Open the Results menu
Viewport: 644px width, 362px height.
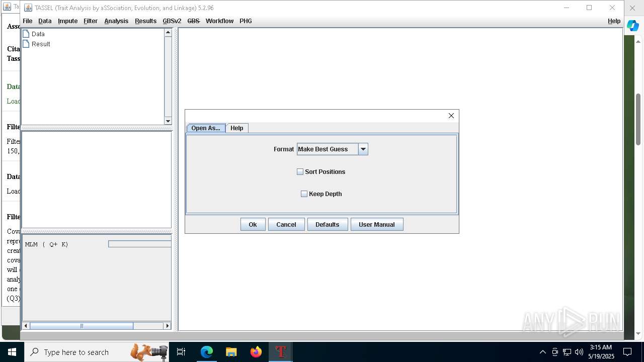145,21
